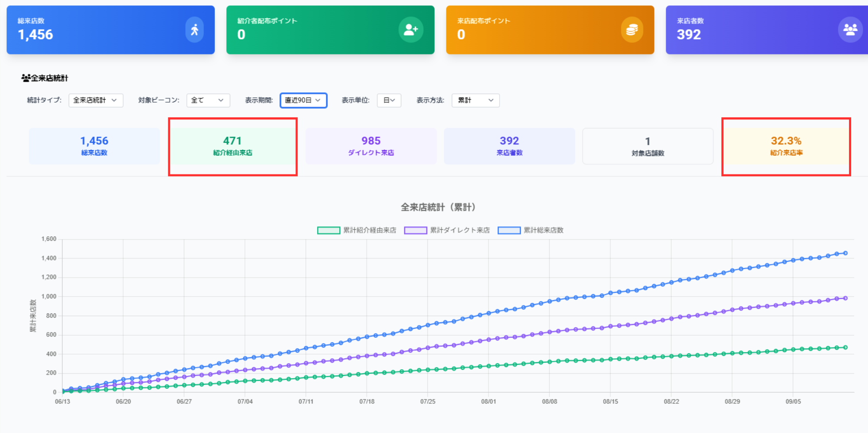Click the 392 来店者数 stat tile
The height and width of the screenshot is (433, 868).
(x=509, y=146)
